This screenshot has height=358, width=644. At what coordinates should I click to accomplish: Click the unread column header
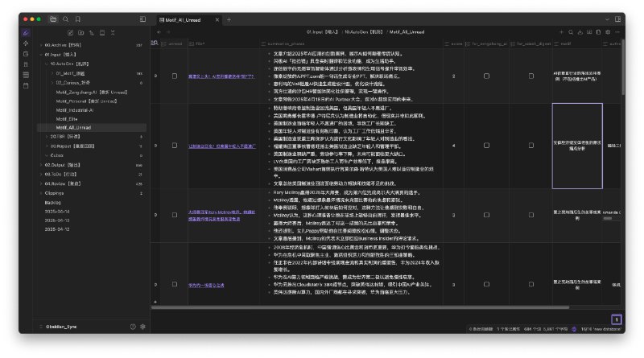click(174, 43)
